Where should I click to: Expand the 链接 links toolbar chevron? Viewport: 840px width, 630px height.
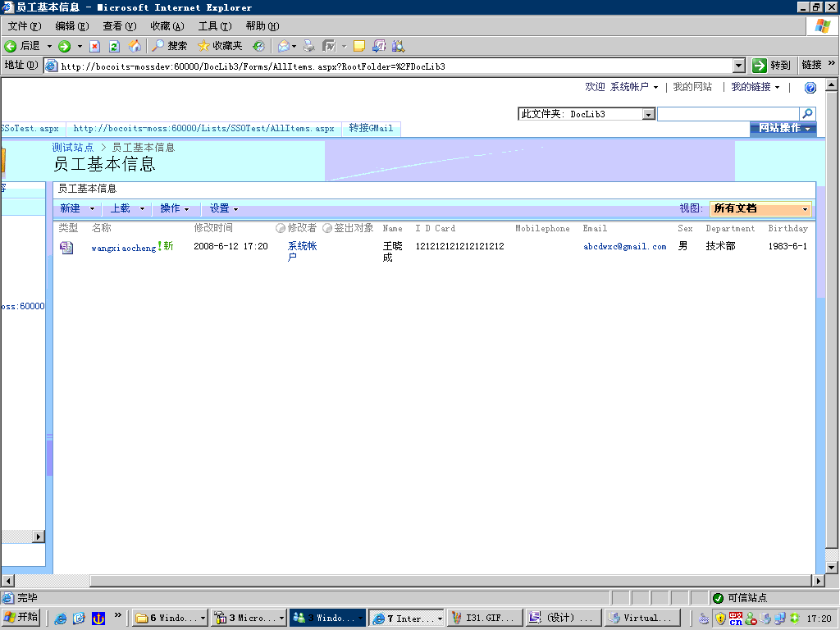pos(832,63)
